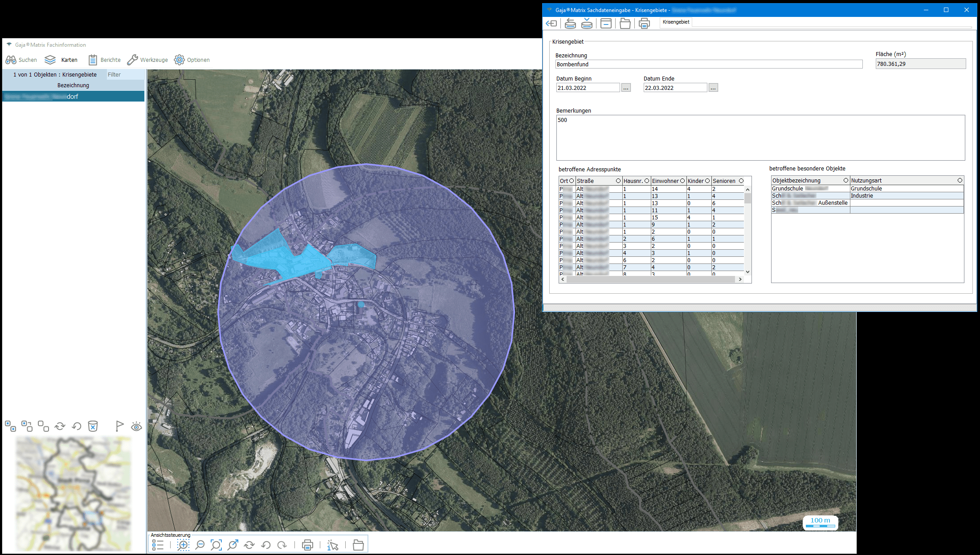Open date picker for Datum Ende
The height and width of the screenshot is (555, 980).
pos(713,88)
